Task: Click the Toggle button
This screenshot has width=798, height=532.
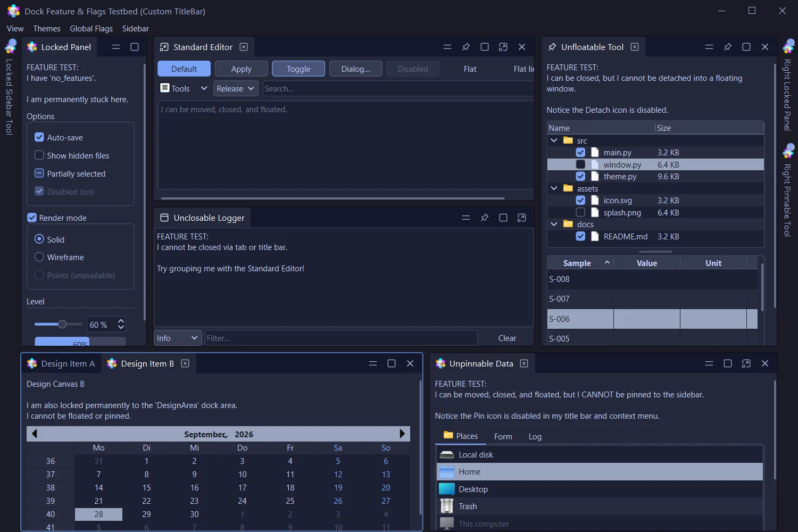Action: [x=298, y=69]
